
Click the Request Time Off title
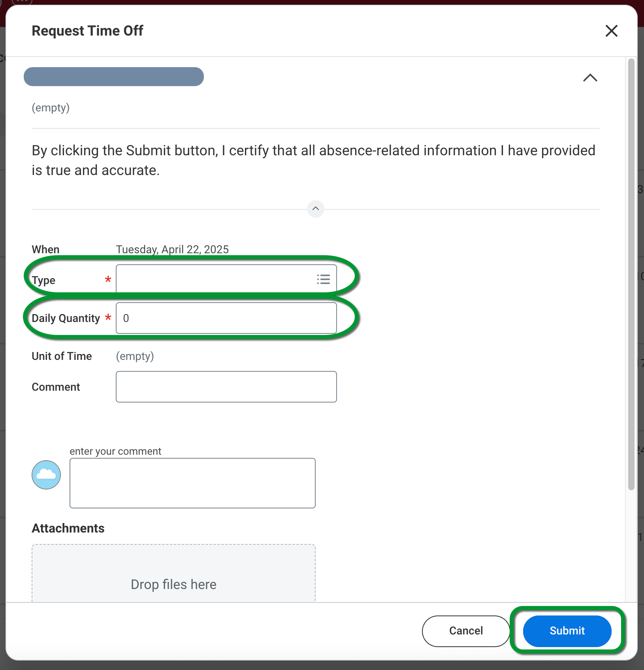coord(87,31)
